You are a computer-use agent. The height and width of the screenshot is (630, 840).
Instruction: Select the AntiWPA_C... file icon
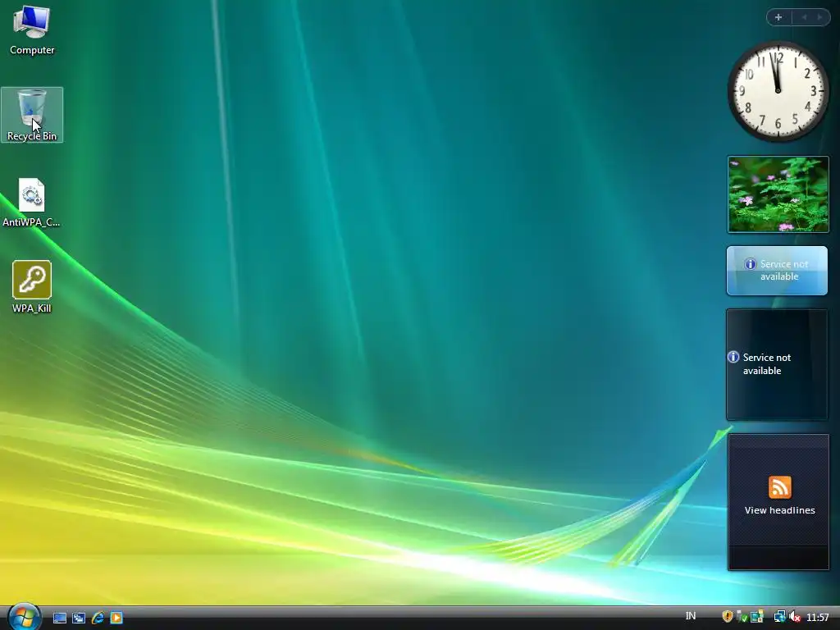coord(32,203)
